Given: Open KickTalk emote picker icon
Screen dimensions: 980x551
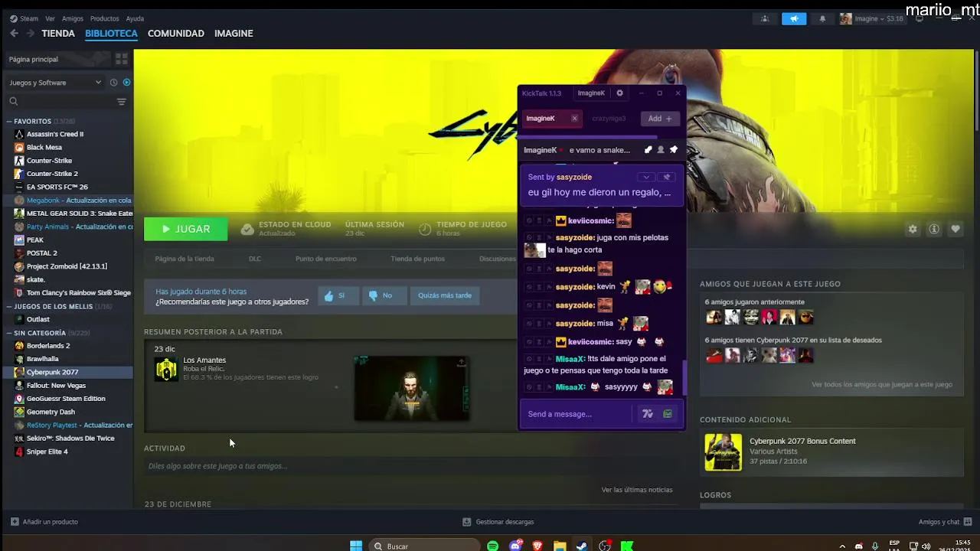Looking at the screenshot, I should pos(647,414).
